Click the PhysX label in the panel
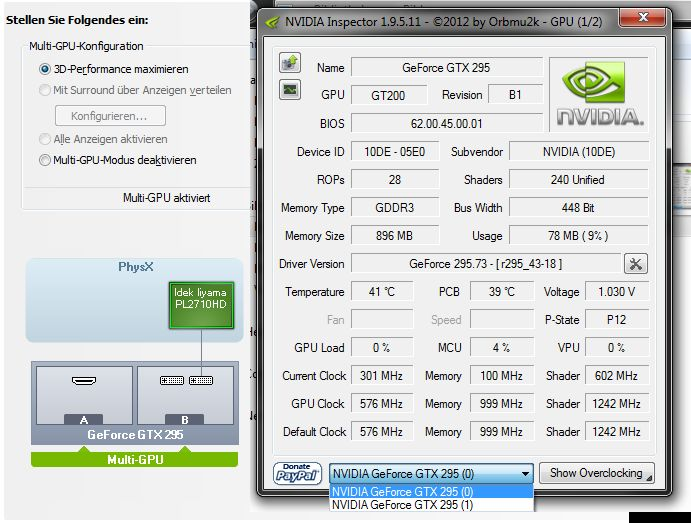The image size is (691, 523). (x=135, y=267)
